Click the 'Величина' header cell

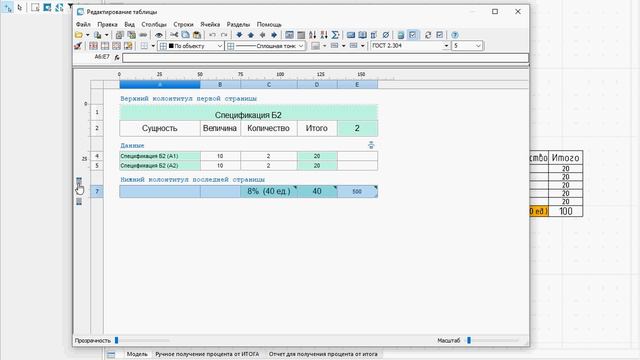pos(220,128)
